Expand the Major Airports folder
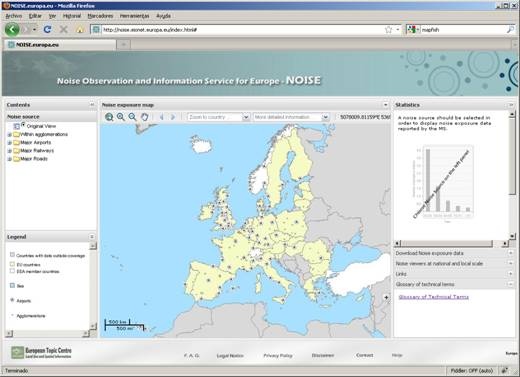 tap(10, 143)
